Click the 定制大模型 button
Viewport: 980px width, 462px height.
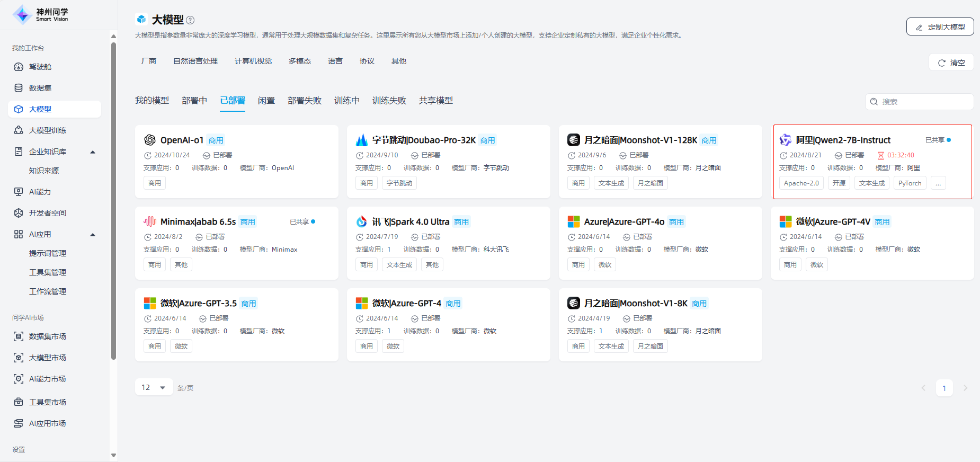(940, 27)
